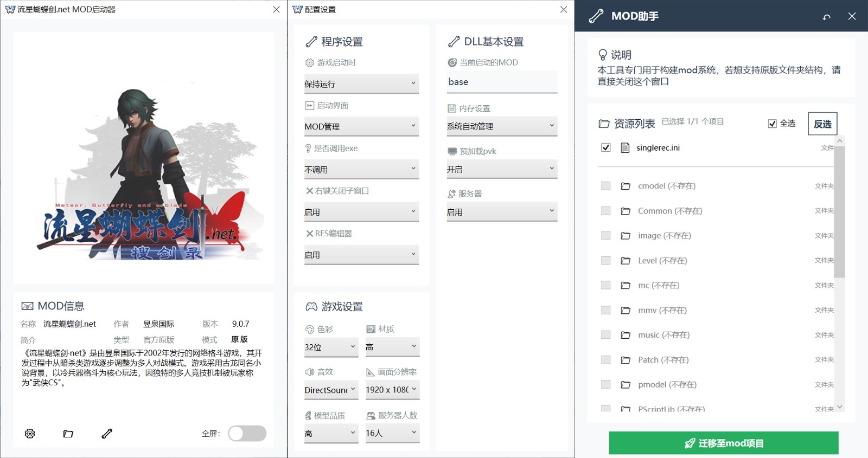This screenshot has height=458, width=868.
Task: Uncheck the singlerec.ini checkbox
Action: 606,147
